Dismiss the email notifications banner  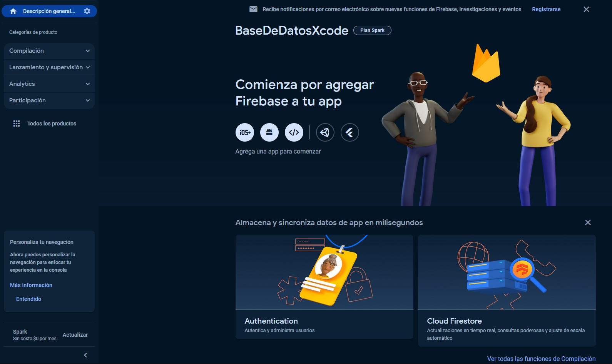coord(586,9)
